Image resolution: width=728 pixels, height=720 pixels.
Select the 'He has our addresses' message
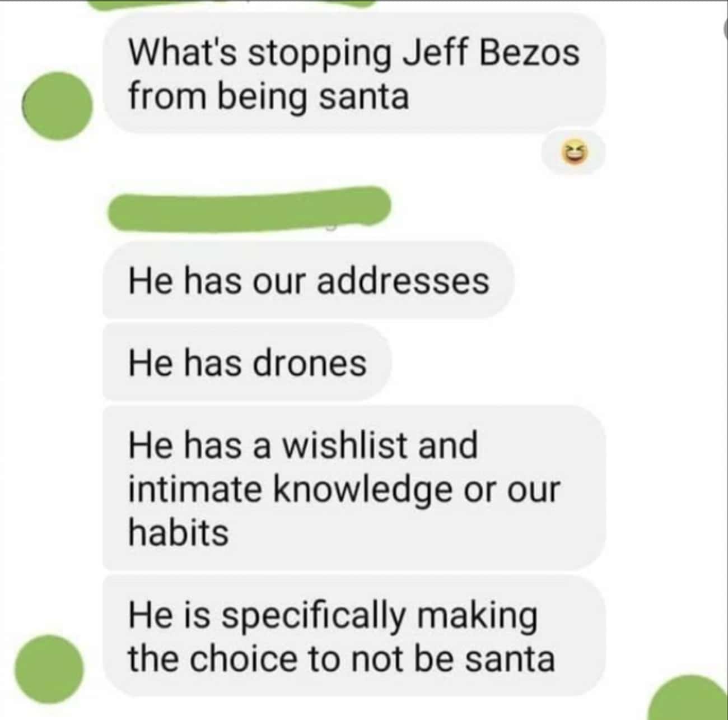308,280
